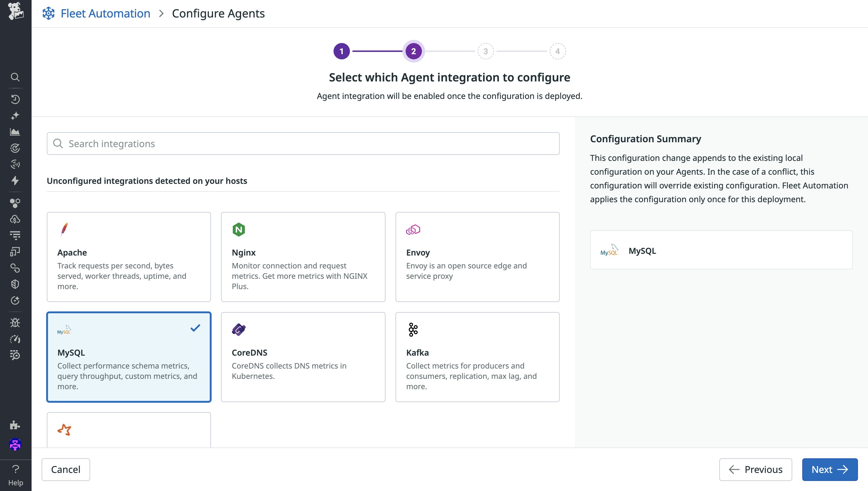Select the Apache integration card
The image size is (868, 491).
129,257
